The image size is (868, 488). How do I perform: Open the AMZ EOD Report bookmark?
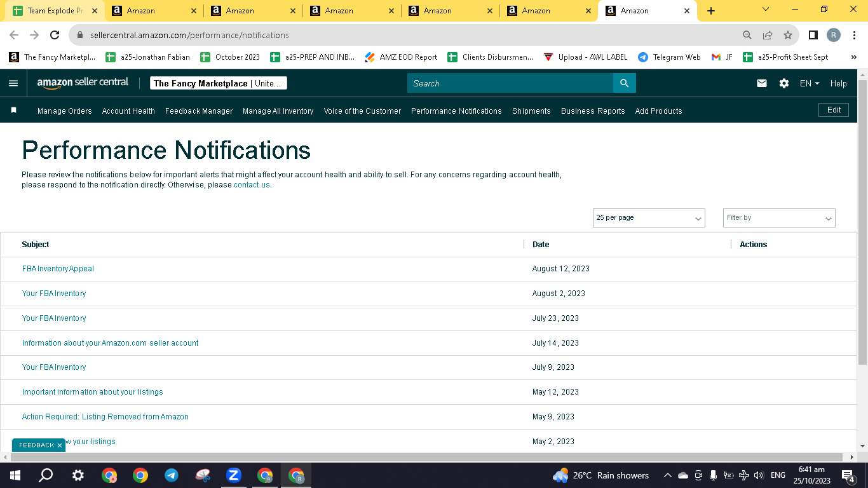pyautogui.click(x=401, y=57)
